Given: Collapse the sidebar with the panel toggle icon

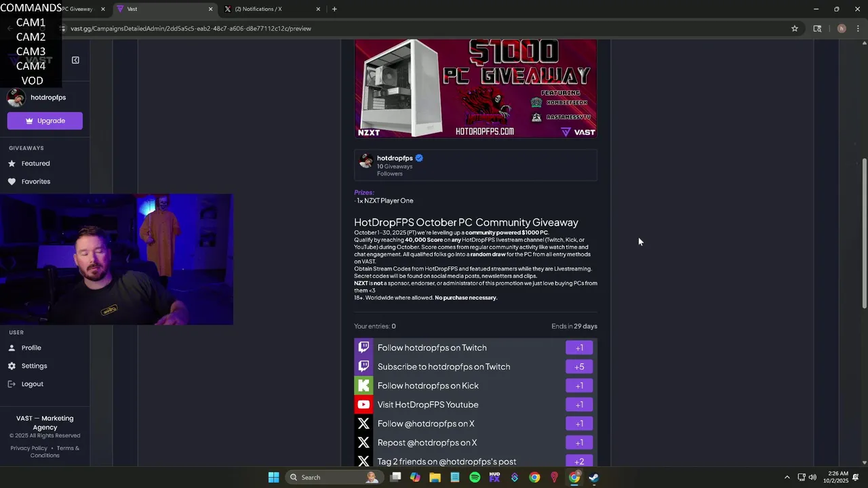Looking at the screenshot, I should pos(75,60).
